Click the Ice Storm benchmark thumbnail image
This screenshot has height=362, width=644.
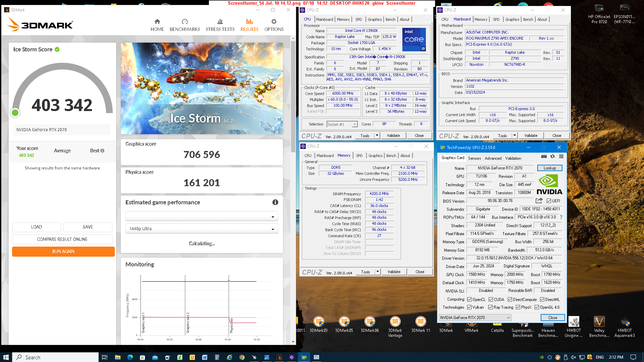(x=202, y=88)
